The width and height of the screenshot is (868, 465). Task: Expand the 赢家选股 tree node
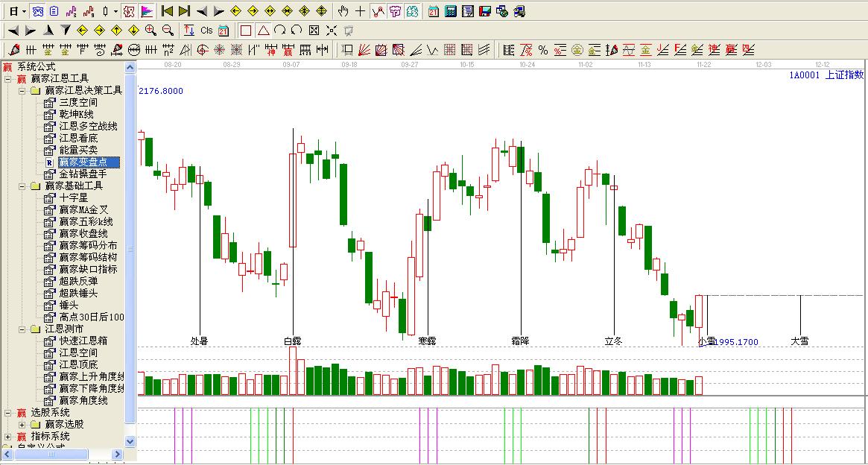[22, 425]
